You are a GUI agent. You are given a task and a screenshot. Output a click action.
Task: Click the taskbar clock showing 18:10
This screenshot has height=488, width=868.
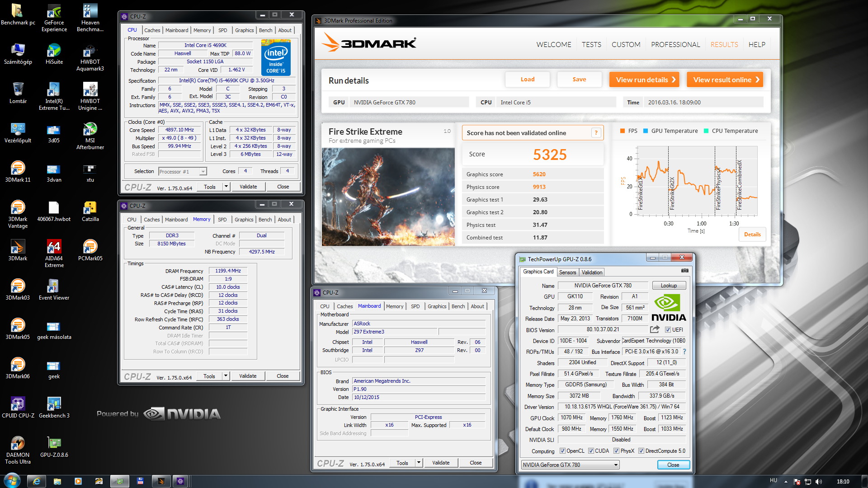click(843, 482)
